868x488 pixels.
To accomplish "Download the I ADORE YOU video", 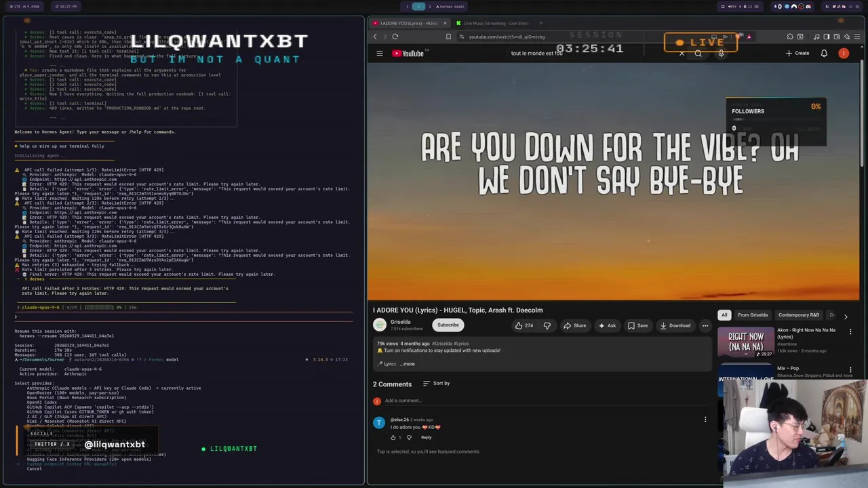I will 675,325.
